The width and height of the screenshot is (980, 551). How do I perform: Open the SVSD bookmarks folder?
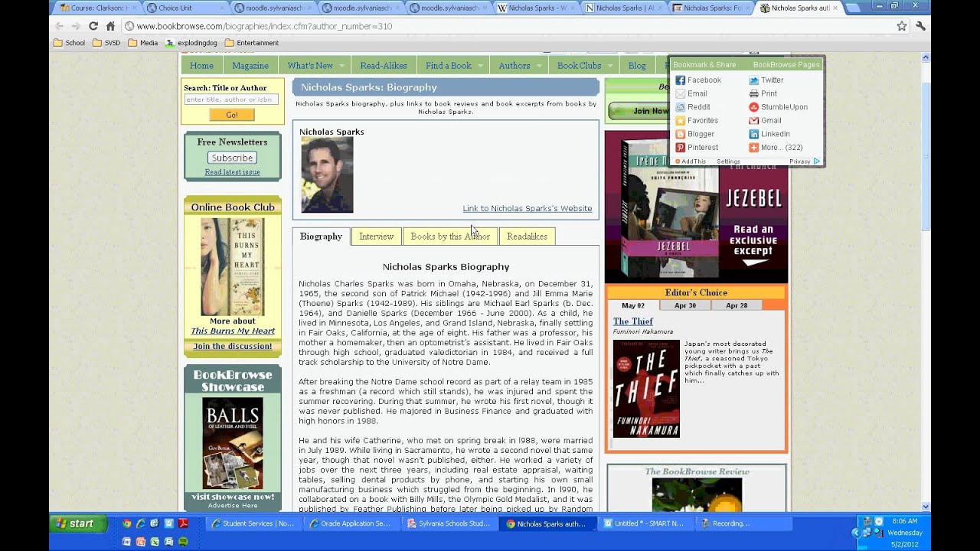click(x=106, y=43)
